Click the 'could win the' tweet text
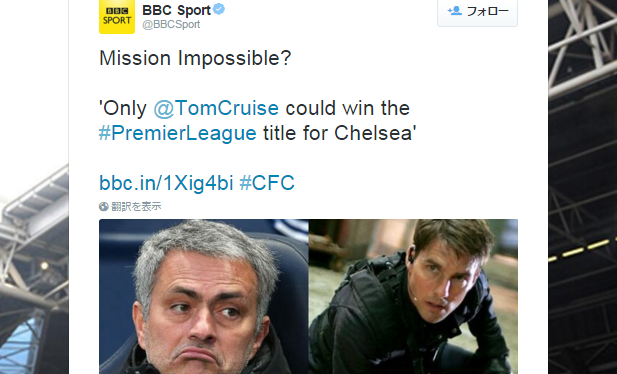Viewport: 617px width, 374px height. 347,108
